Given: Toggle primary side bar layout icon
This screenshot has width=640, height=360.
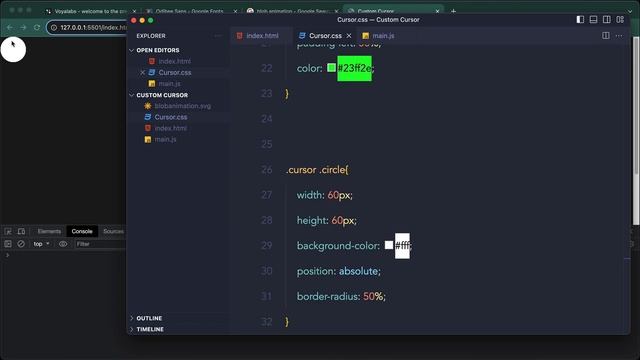Looking at the screenshot, I should pos(580,20).
